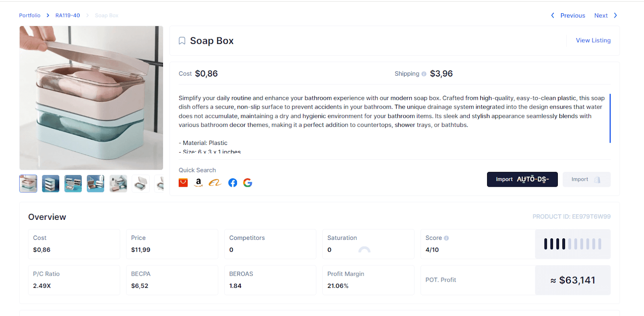The image size is (644, 316).
Task: Bookmark the Soap Box product
Action: (182, 41)
